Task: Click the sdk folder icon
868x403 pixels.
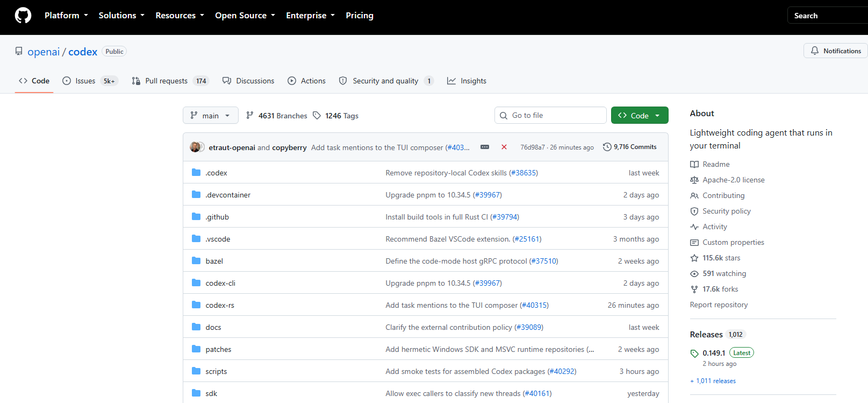Action: 196,393
